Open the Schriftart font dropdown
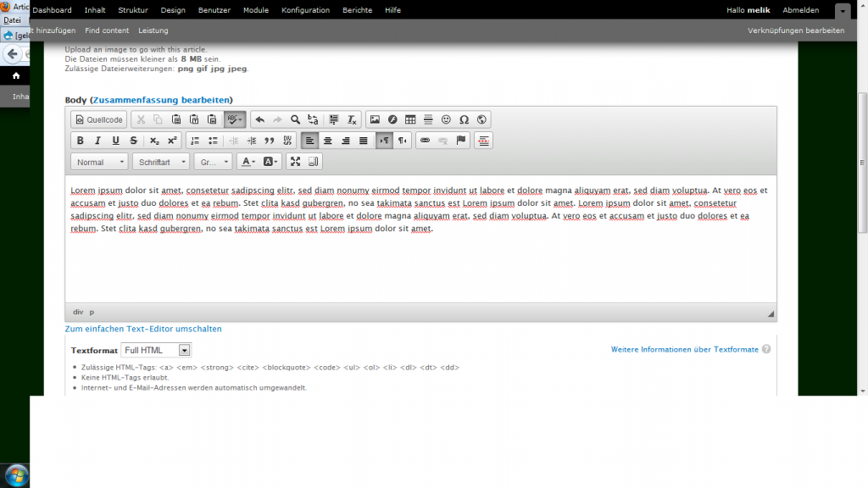 point(161,162)
